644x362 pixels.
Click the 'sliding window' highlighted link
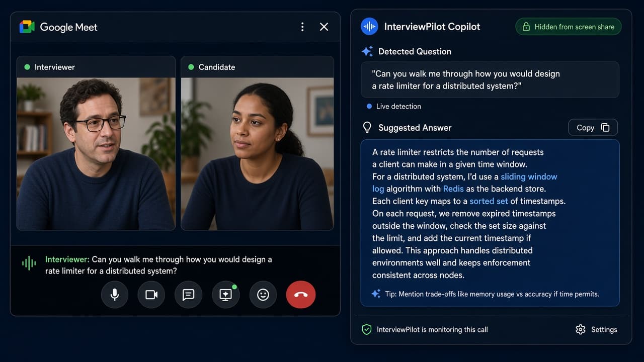point(529,176)
